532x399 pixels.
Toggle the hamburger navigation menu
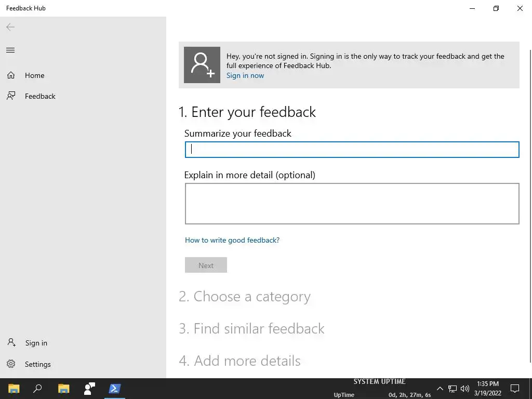pyautogui.click(x=10, y=50)
